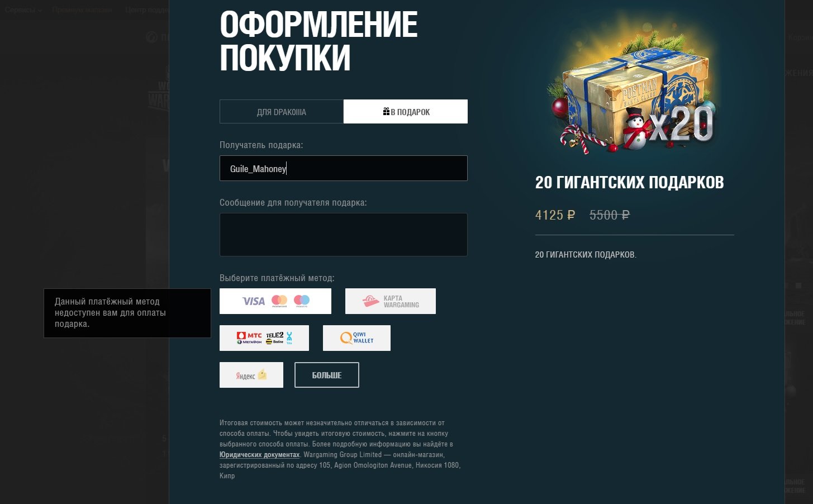Select the Карта Wargaming payment method
Viewport: 813px width, 504px height.
point(391,301)
